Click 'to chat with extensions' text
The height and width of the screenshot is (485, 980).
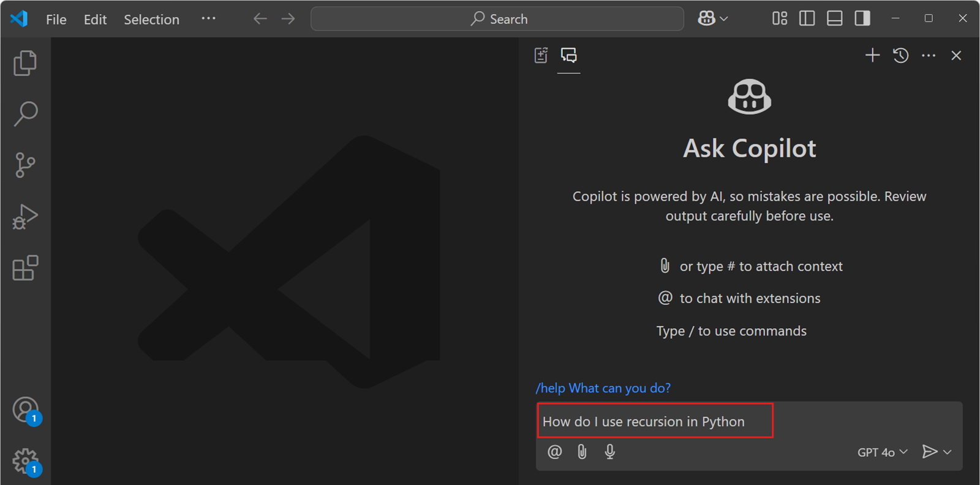point(750,298)
